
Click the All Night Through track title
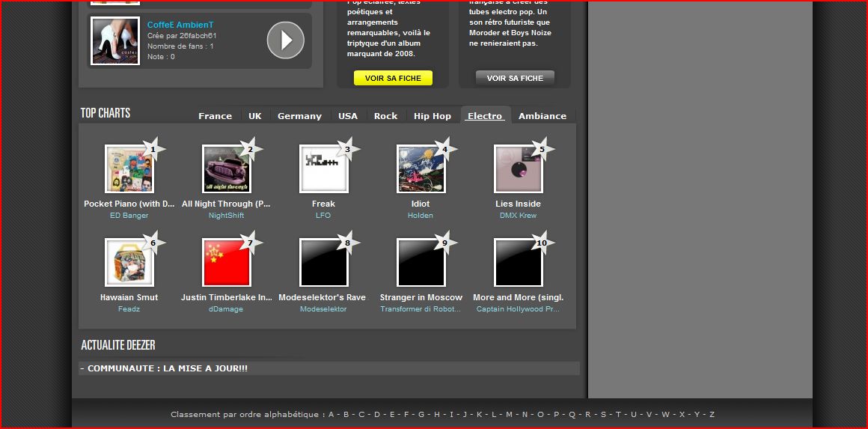pyautogui.click(x=227, y=204)
